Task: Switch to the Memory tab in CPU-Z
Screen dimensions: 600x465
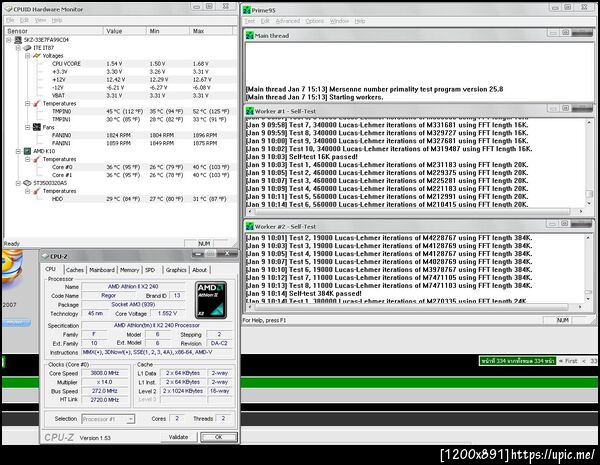Action: point(129,270)
